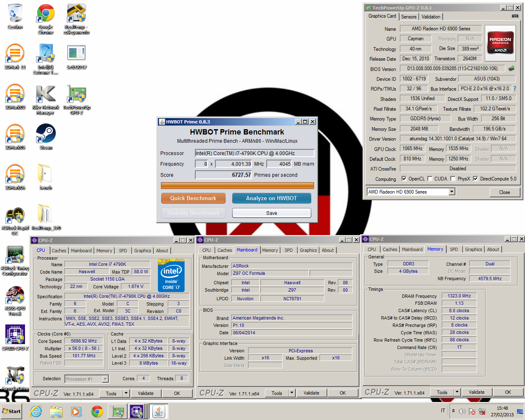Click Save button in HWBOT Prime
The image size is (525, 420).
[272, 213]
